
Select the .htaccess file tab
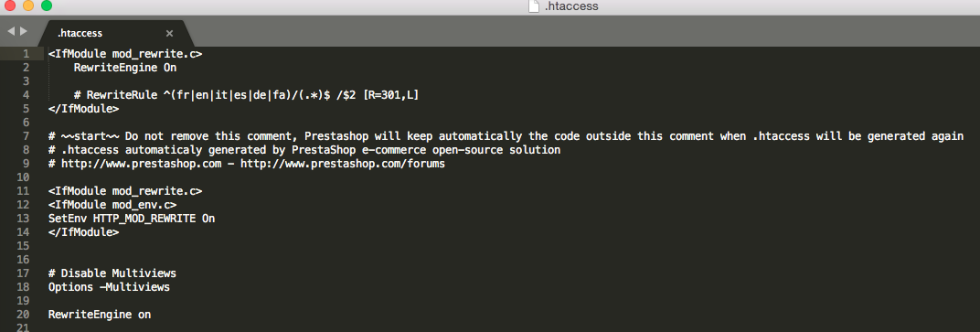(112, 33)
